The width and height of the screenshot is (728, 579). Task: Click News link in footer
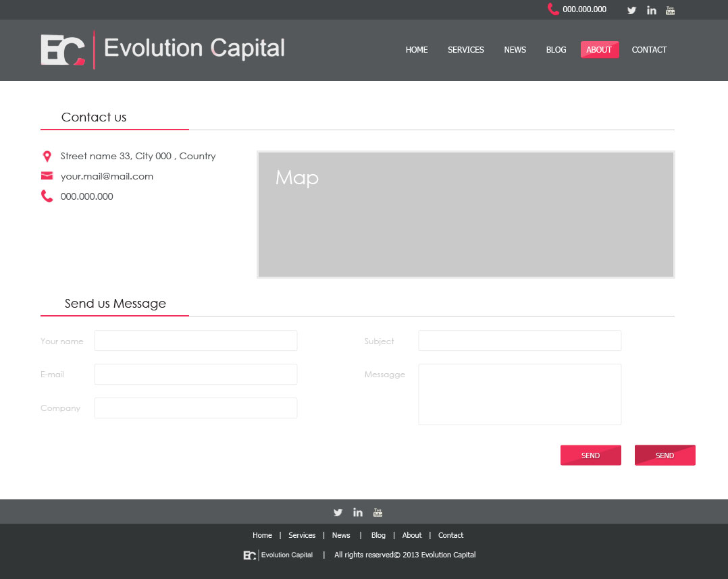click(x=341, y=535)
